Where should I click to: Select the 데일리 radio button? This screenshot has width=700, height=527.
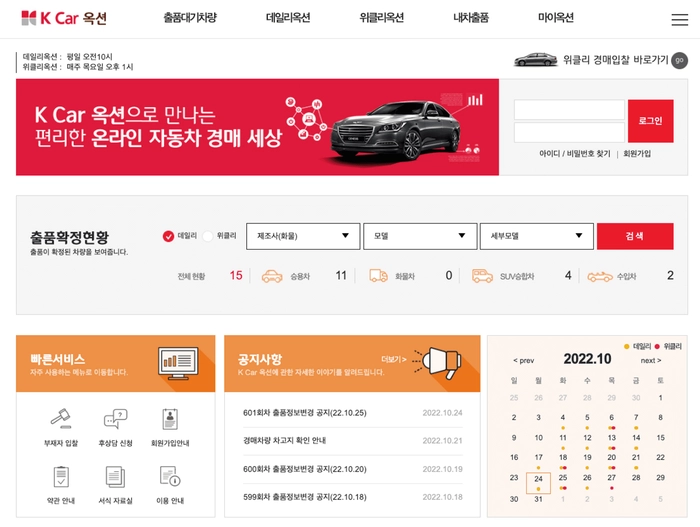168,236
